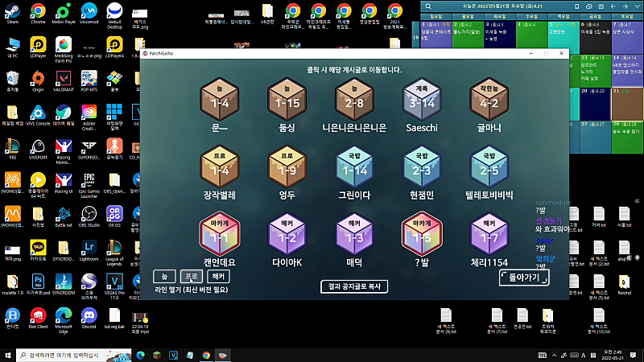Open the 해커 1-7 체리1154 cube
This screenshot has width=644, height=362.
[x=489, y=234]
